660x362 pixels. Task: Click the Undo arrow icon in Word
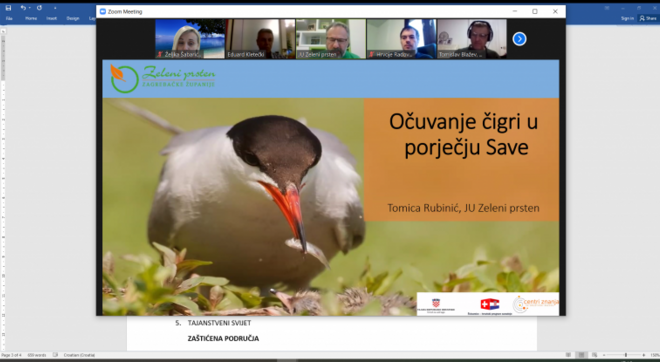click(23, 8)
